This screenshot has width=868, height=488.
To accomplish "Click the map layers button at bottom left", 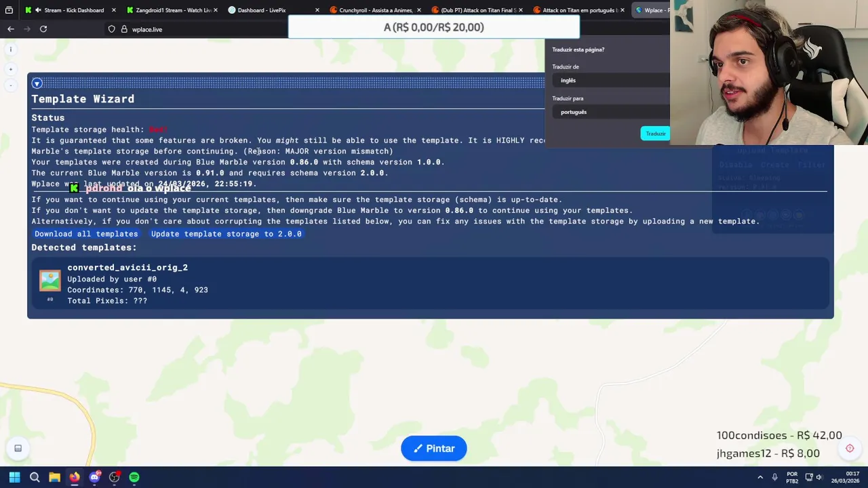I will (18, 448).
